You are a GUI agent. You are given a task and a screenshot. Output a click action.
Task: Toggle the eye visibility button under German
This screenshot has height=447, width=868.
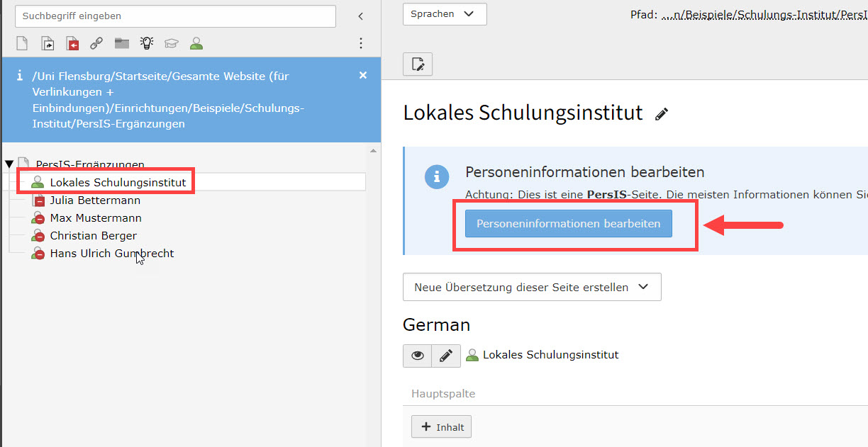(418, 356)
